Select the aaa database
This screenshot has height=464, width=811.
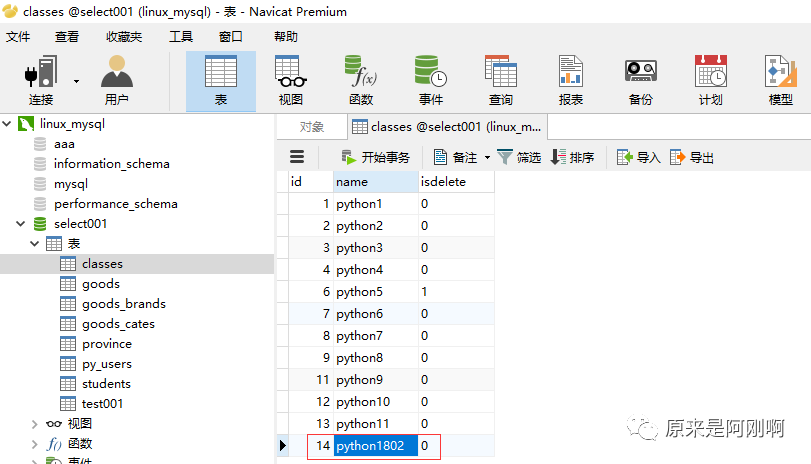(64, 144)
